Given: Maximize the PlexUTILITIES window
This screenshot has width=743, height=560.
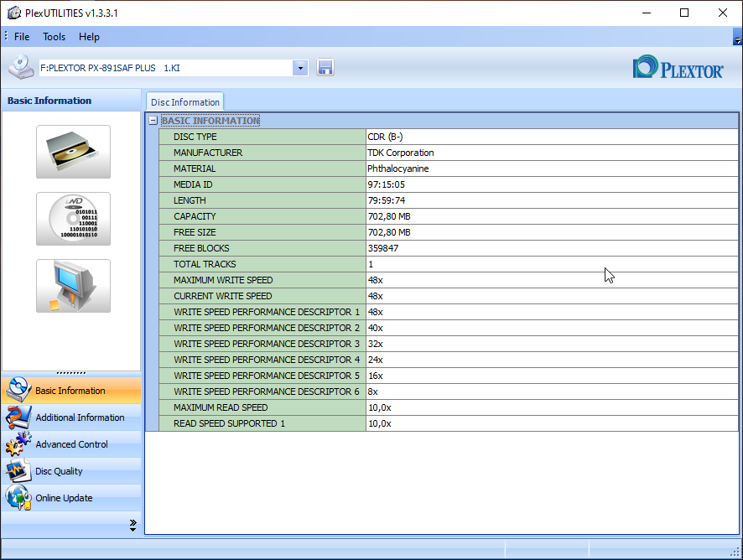Looking at the screenshot, I should 684,13.
